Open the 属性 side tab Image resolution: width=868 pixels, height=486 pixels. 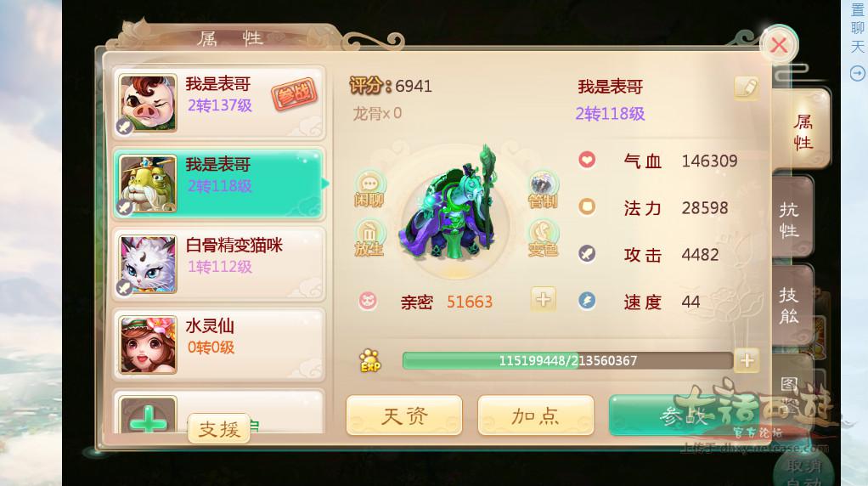coord(801,132)
